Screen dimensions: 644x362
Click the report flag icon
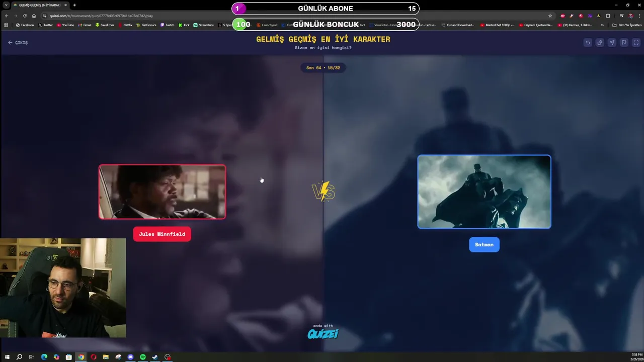624,43
